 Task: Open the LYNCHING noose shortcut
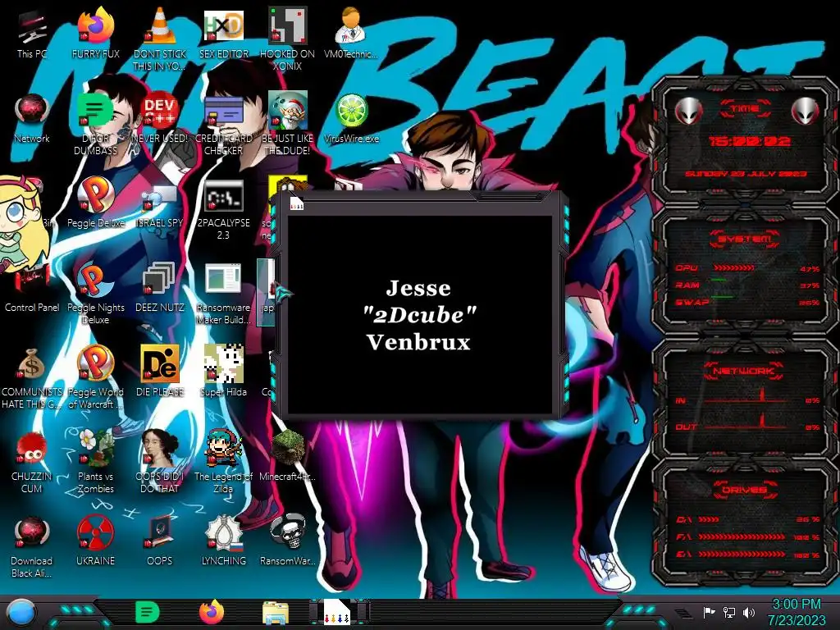(223, 541)
